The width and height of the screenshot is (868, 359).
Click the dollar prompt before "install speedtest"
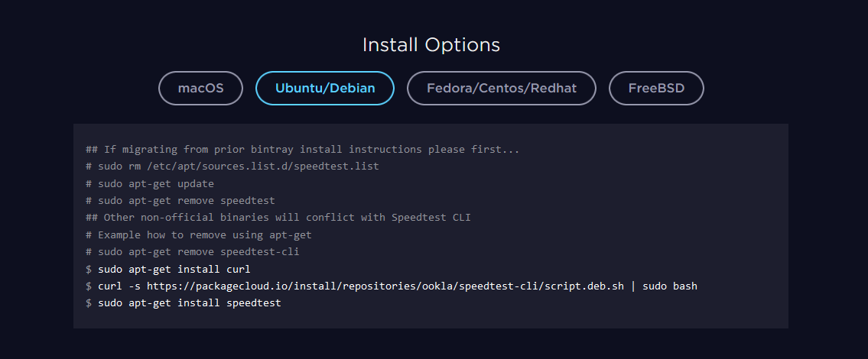tap(89, 303)
